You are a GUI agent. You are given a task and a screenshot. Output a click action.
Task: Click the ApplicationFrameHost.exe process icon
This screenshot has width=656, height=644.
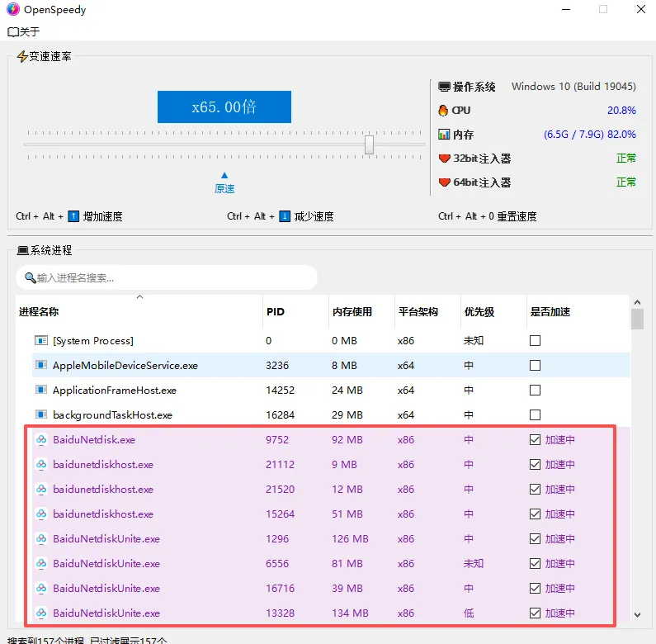click(x=41, y=390)
